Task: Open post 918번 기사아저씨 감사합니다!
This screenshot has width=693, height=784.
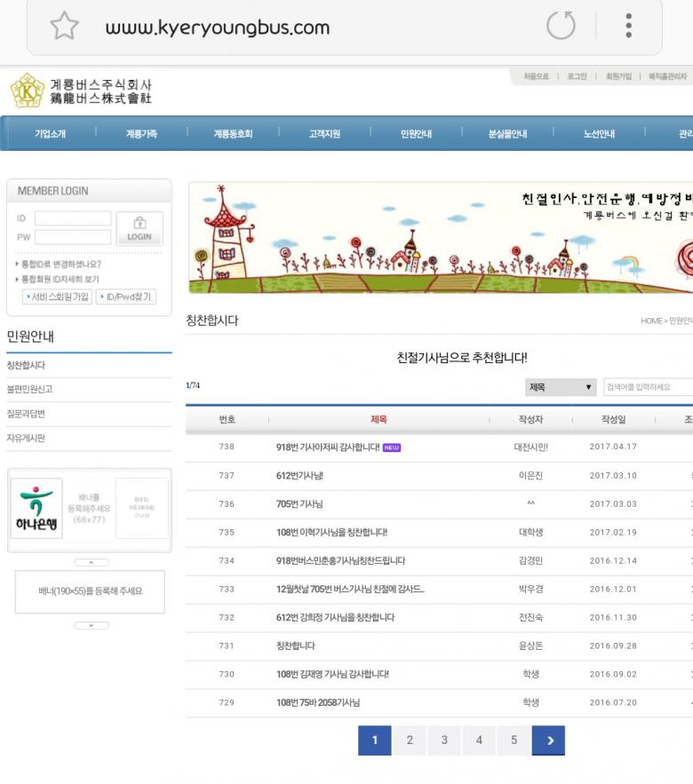Action: [328, 447]
